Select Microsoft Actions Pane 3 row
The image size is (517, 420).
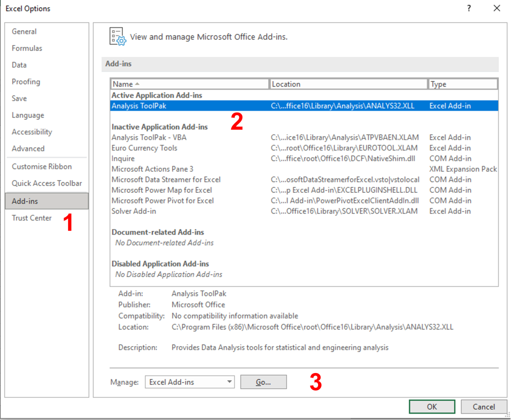pyautogui.click(x=304, y=169)
